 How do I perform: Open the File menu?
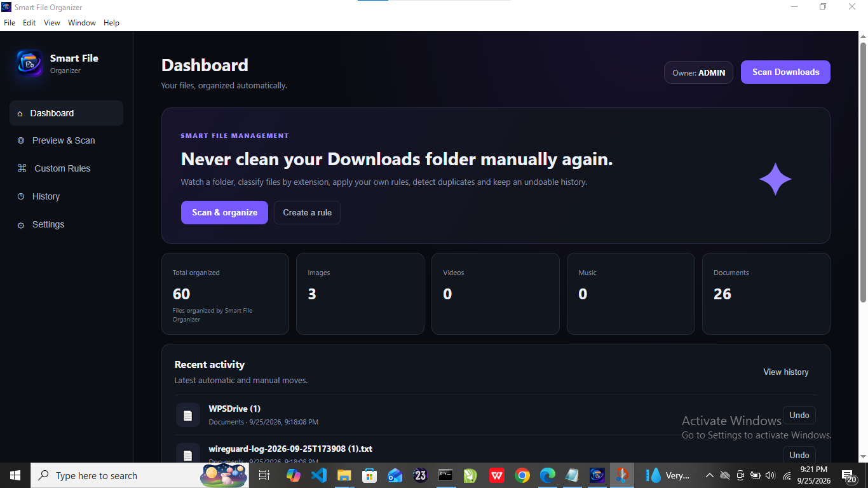pos(10,23)
